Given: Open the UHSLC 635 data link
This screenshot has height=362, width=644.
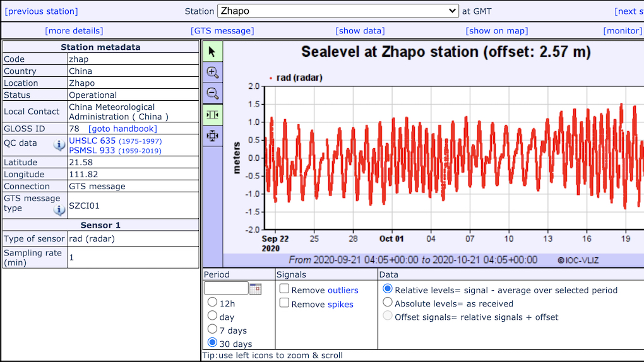Looking at the screenshot, I should (x=92, y=141).
